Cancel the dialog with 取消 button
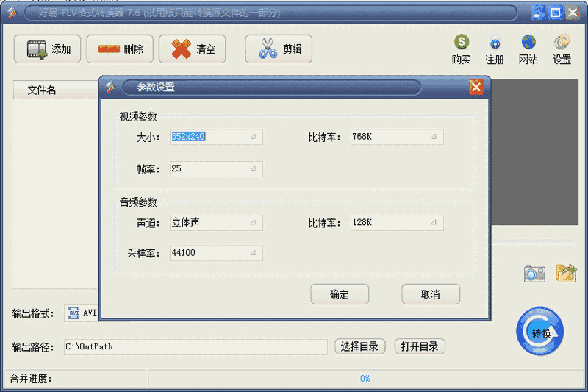Screen dimensions: 588x392 431,294
